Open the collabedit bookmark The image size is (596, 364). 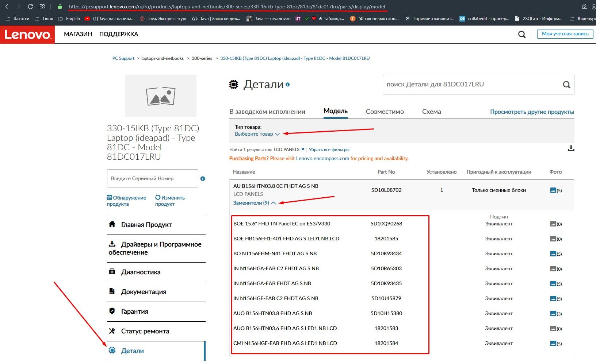pyautogui.click(x=484, y=19)
